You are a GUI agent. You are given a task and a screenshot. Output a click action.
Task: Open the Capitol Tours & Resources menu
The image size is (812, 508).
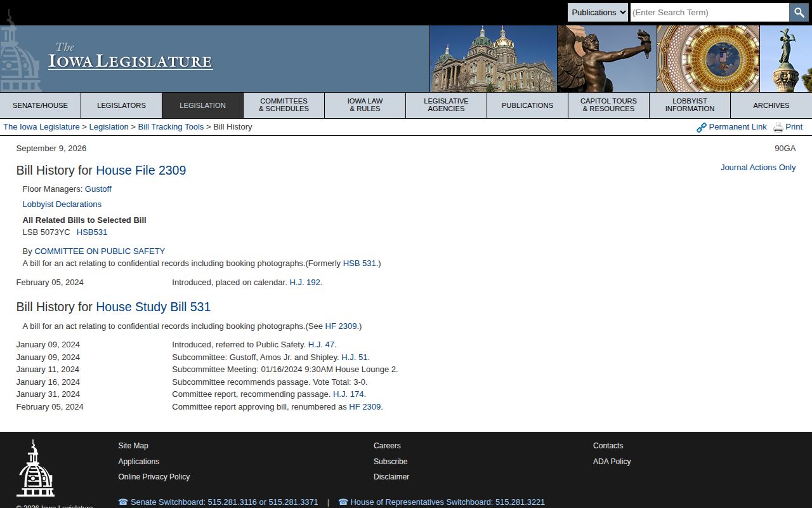coord(609,105)
